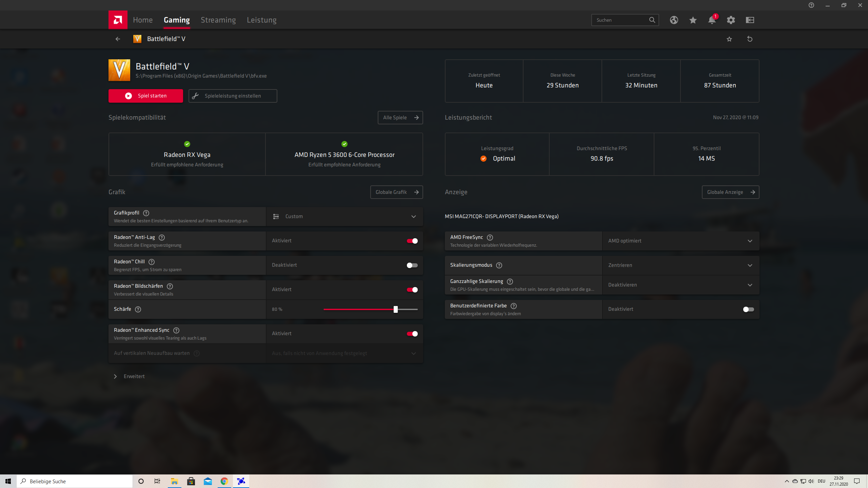Disable the Radeon Anti-Lag toggle
The width and height of the screenshot is (868, 488).
click(412, 241)
